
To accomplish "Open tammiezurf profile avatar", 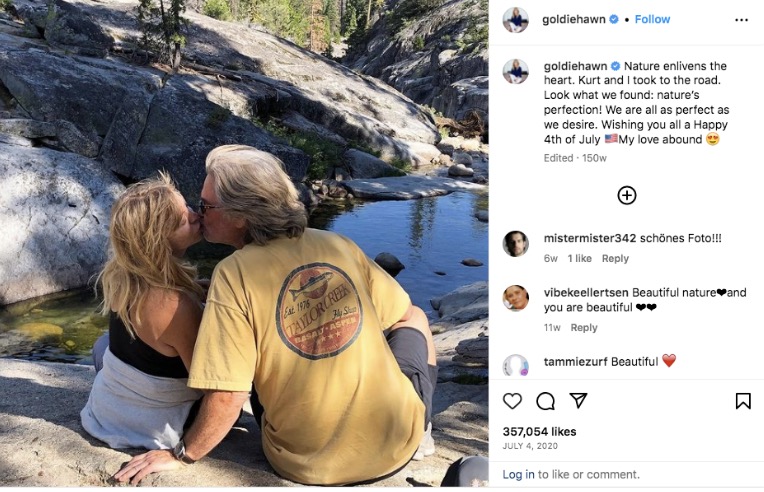I will [x=516, y=365].
